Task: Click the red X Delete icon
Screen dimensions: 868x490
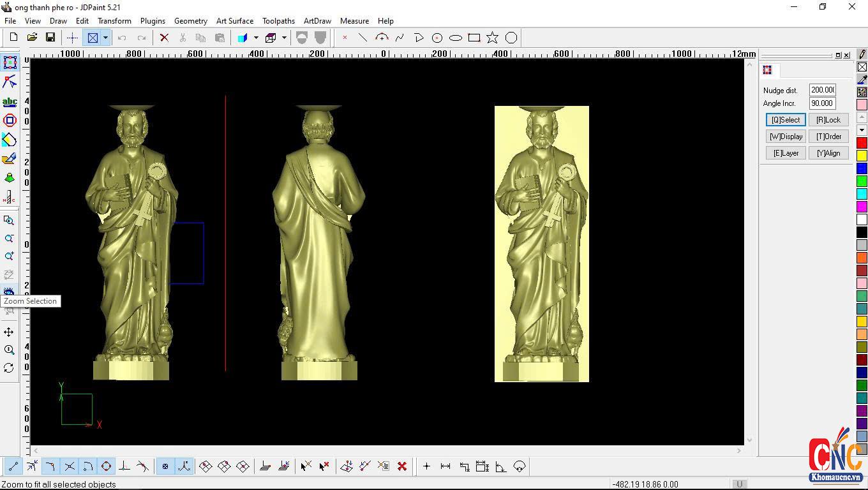Action: [164, 38]
